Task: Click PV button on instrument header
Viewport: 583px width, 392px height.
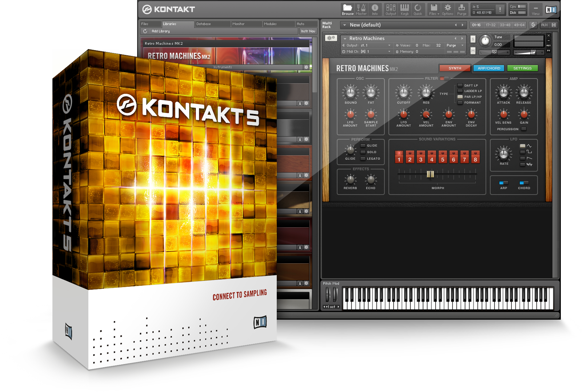Action: [x=548, y=51]
